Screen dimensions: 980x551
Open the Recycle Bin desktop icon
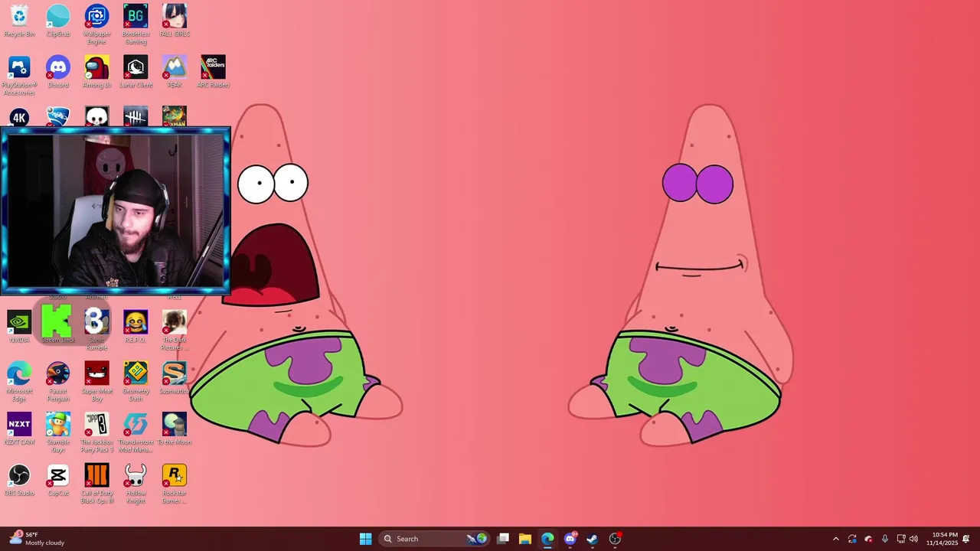tap(19, 21)
